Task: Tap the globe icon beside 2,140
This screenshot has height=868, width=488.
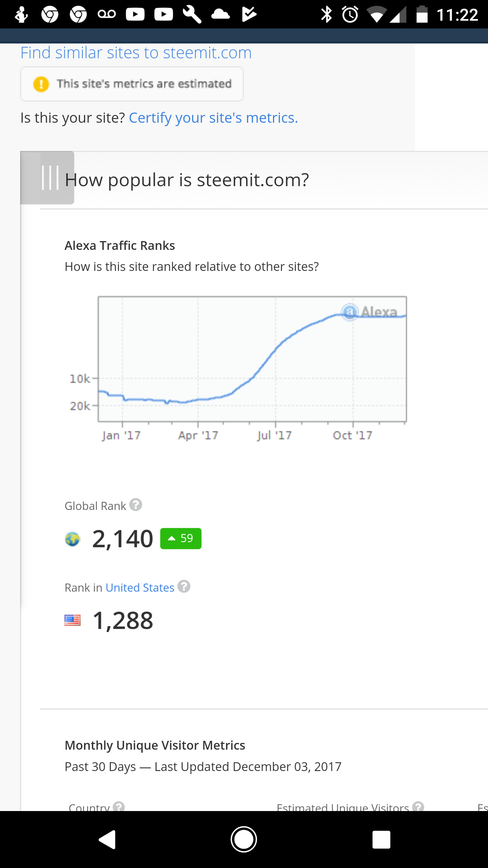Action: point(72,539)
